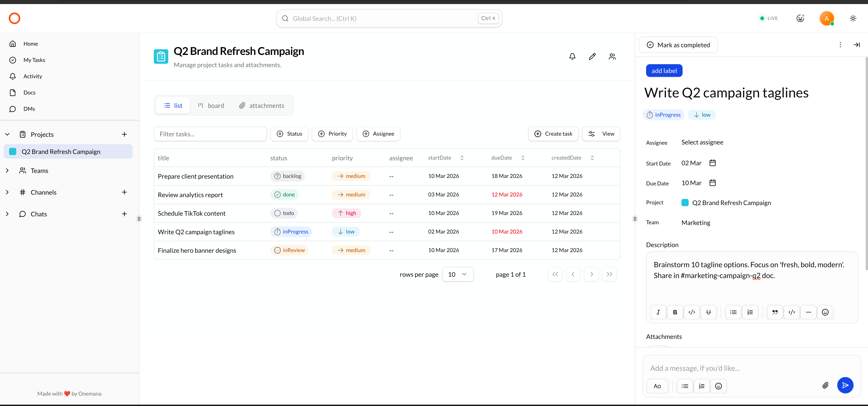Click the Mark as completed button
Image resolution: width=868 pixels, height=406 pixels.
678,45
